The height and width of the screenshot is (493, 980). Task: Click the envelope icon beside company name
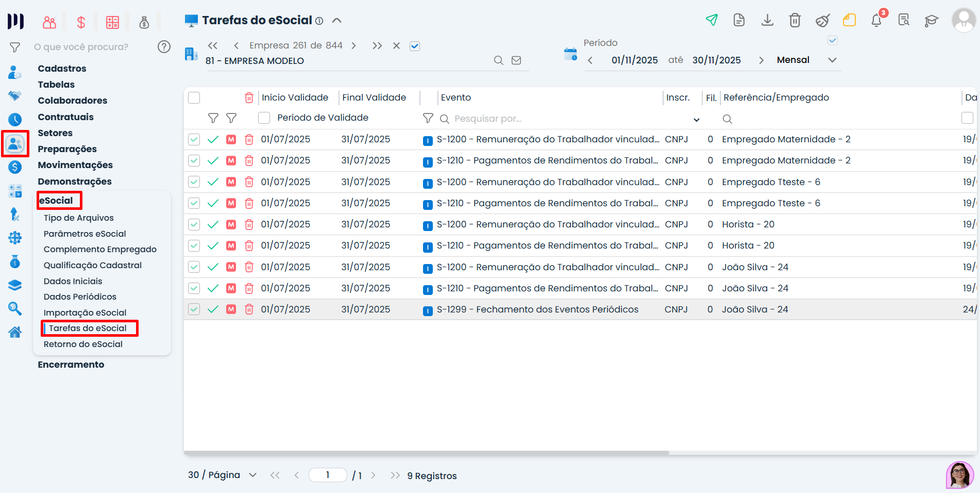coord(516,60)
